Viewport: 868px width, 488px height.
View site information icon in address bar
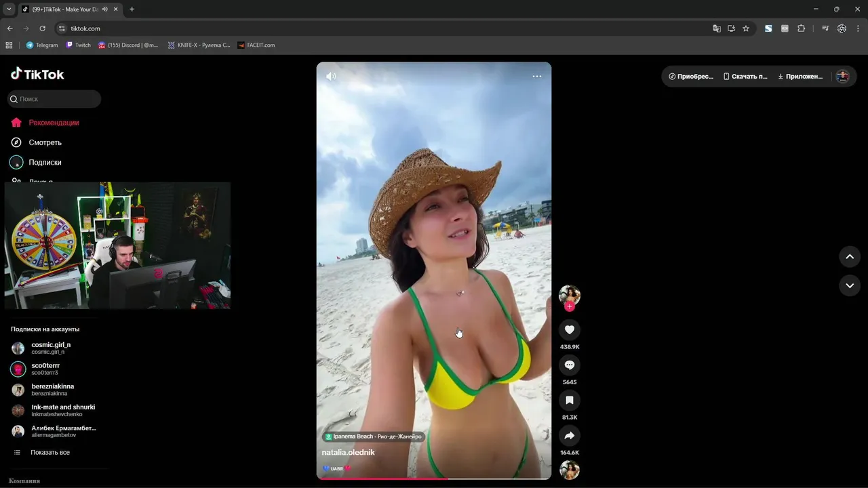[62, 28]
